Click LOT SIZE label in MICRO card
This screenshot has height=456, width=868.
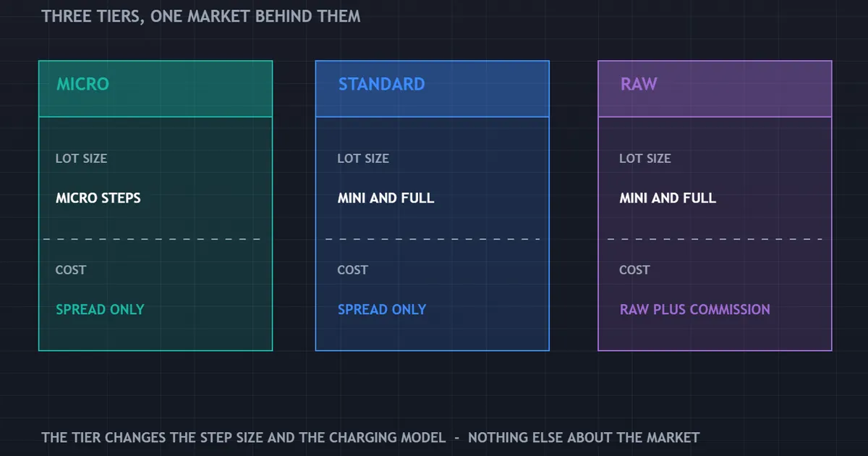tap(81, 159)
